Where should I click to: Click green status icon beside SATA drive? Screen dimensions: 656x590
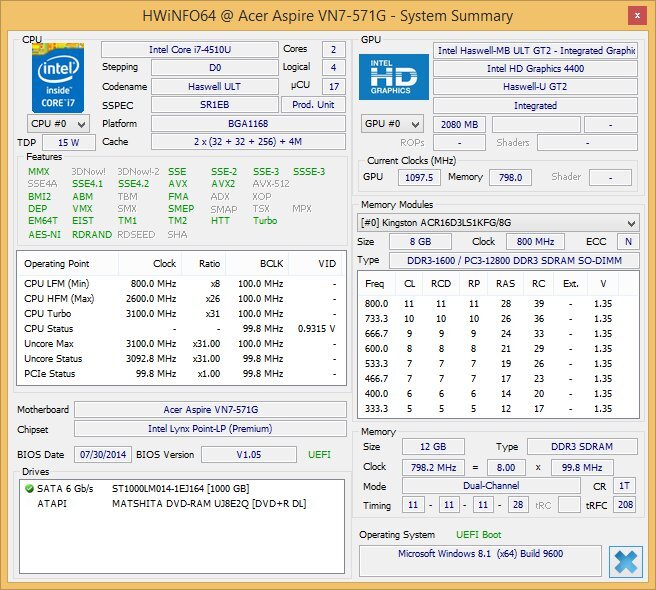coord(29,488)
